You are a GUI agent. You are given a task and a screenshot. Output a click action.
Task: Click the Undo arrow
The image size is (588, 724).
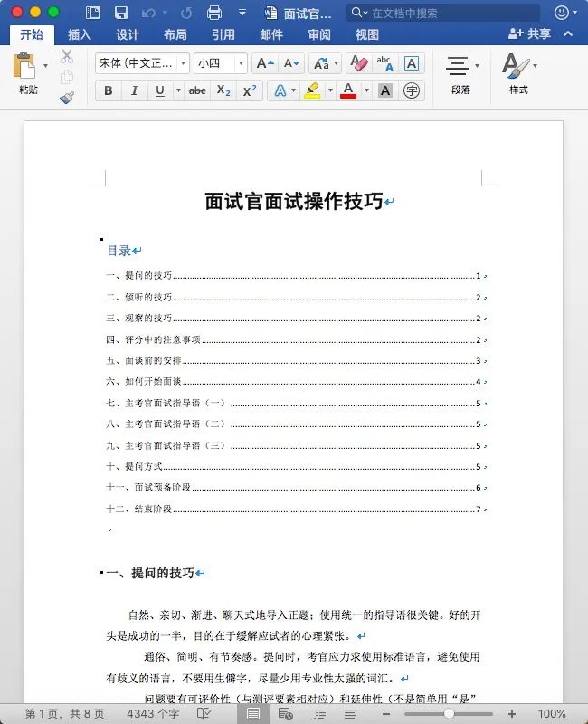pos(148,13)
